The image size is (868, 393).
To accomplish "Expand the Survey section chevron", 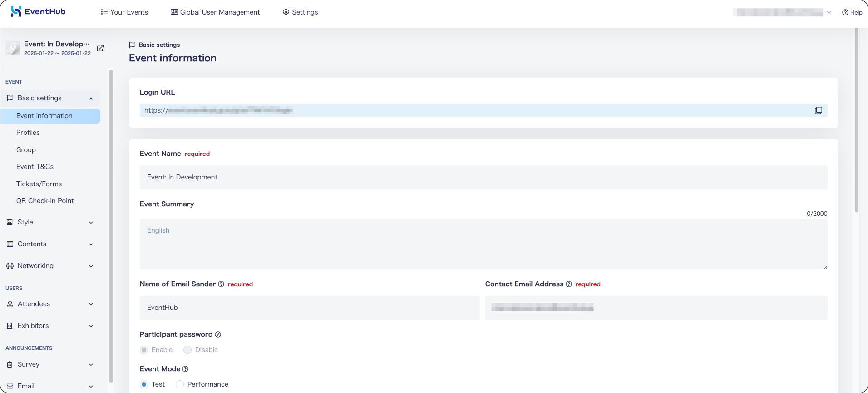I will (91, 365).
